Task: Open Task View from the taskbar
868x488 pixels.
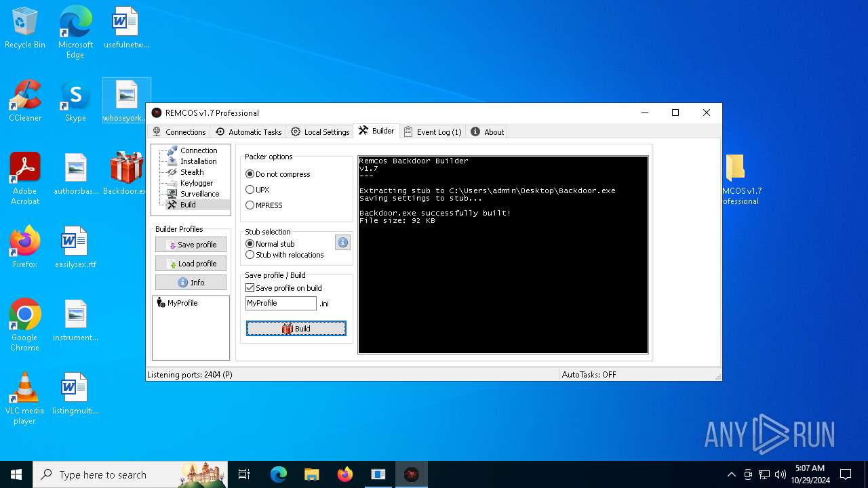Action: (x=244, y=474)
